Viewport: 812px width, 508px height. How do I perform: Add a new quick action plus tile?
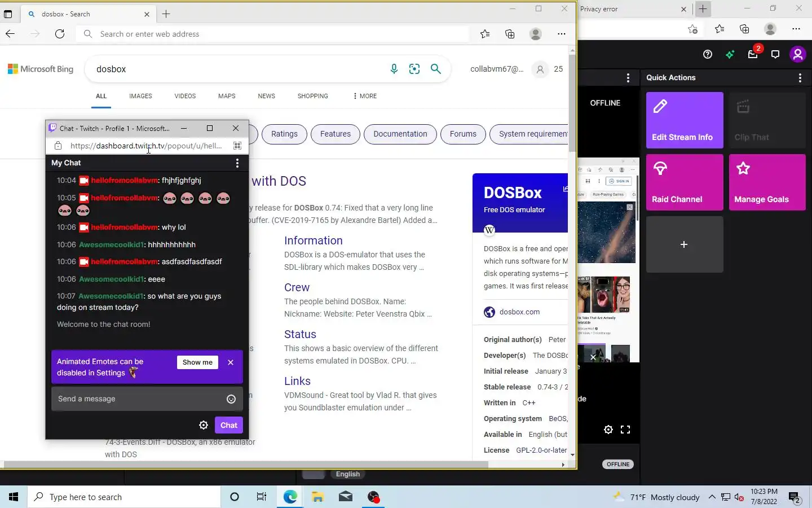[x=685, y=244]
